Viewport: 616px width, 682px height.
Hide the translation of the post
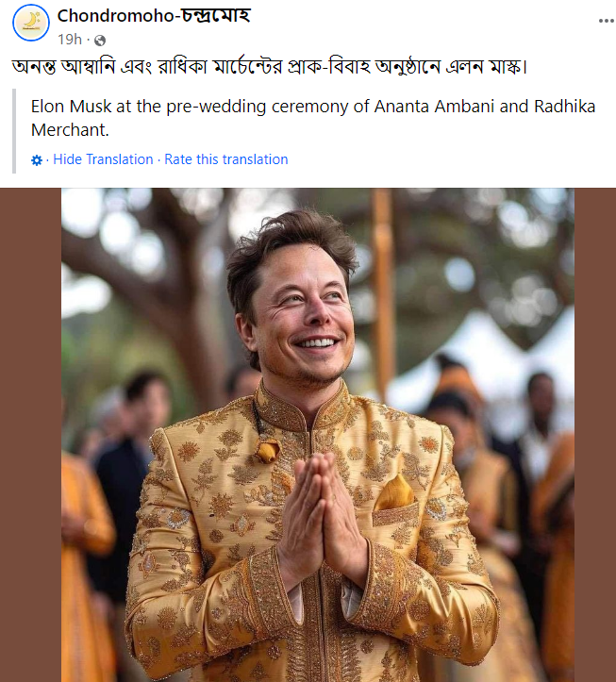click(103, 159)
